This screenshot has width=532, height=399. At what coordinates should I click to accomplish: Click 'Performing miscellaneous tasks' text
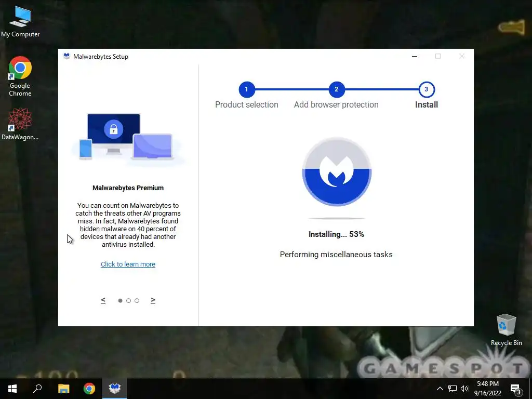336,255
